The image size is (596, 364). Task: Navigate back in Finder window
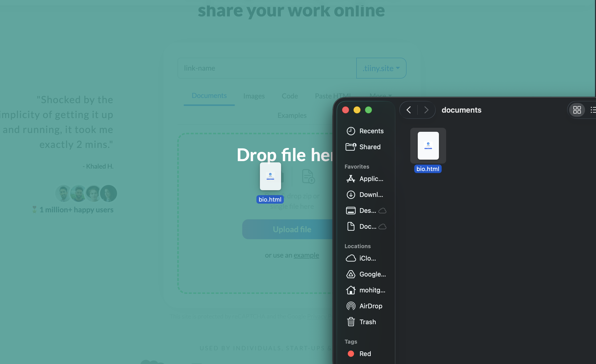409,110
